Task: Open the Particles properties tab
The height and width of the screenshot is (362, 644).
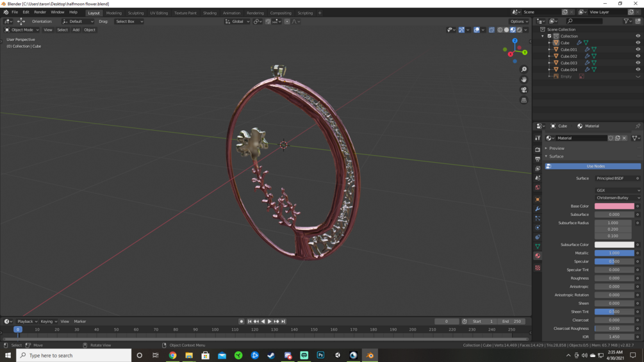Action: (x=538, y=218)
